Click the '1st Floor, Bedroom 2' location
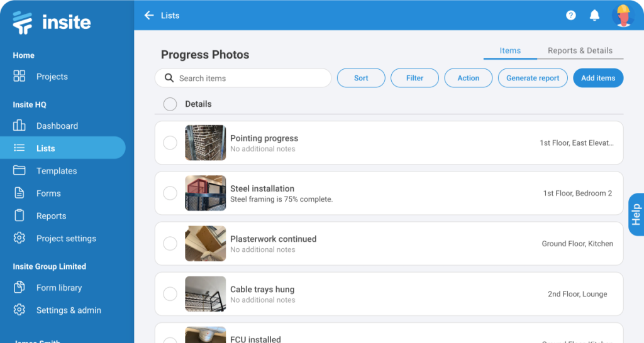 click(x=577, y=193)
